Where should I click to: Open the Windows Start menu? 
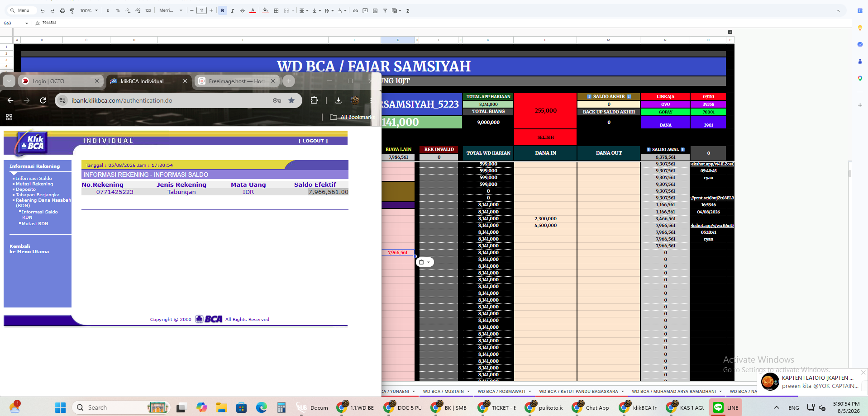(x=61, y=407)
